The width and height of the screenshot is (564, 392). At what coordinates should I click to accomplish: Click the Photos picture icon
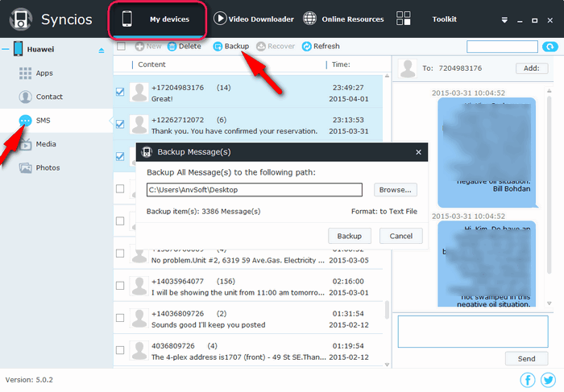coord(25,167)
